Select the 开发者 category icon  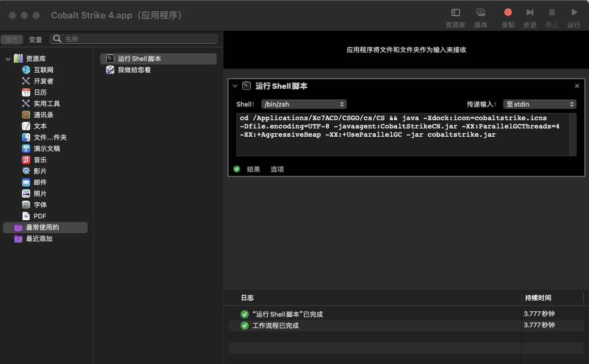[26, 81]
